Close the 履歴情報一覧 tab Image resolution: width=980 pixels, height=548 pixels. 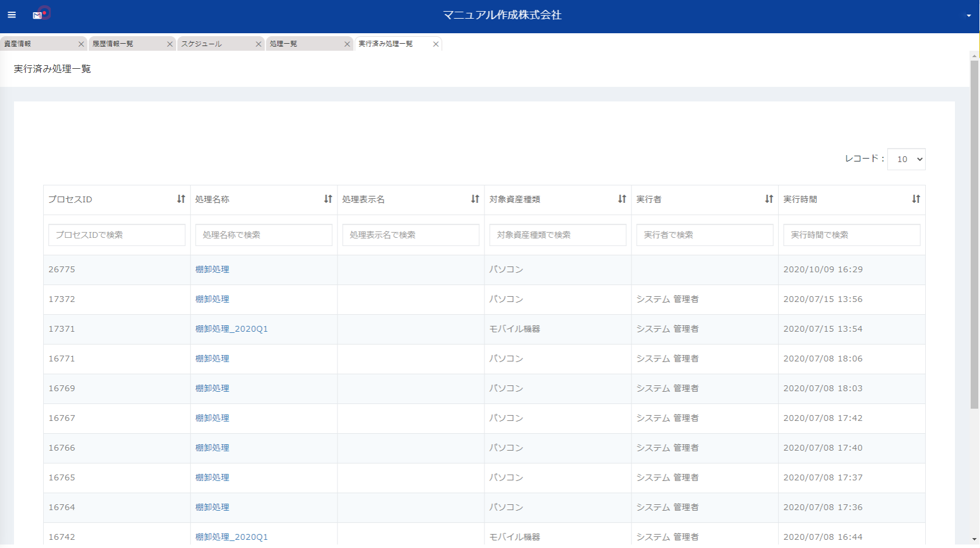[170, 44]
